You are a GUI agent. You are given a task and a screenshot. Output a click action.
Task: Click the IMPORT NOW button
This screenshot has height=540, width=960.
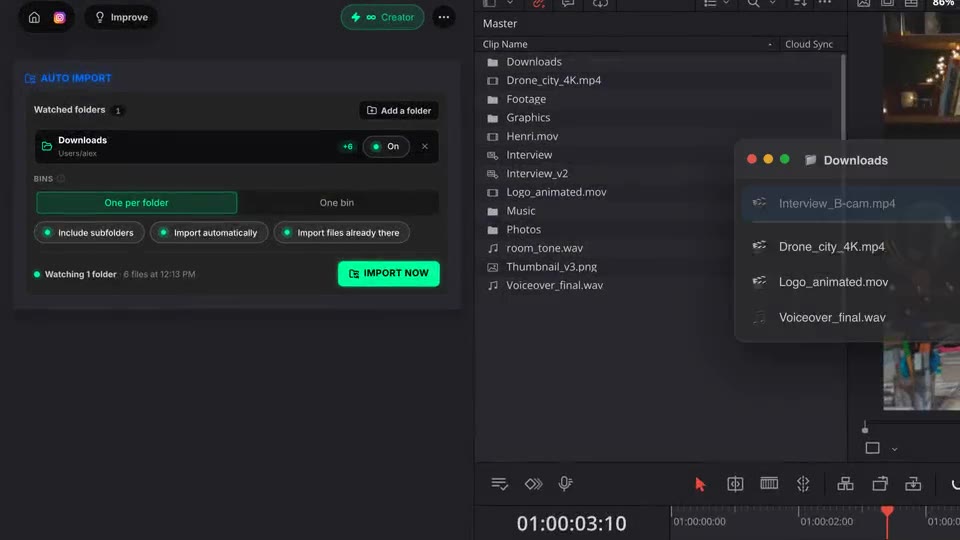[389, 274]
